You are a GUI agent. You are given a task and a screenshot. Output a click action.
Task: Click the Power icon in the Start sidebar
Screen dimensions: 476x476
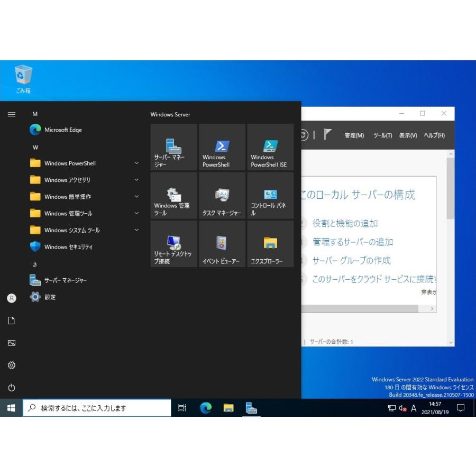tap(12, 388)
